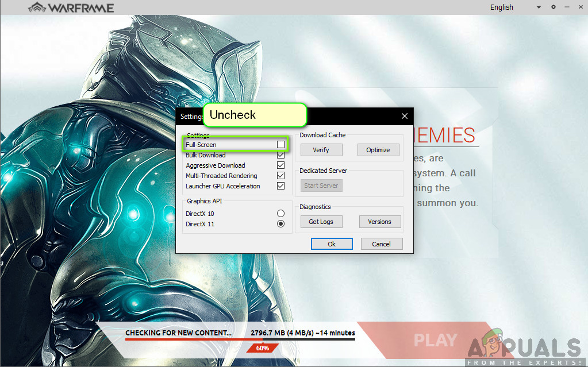588x367 pixels.
Task: Uncheck the Full-Screen option
Action: click(280, 144)
